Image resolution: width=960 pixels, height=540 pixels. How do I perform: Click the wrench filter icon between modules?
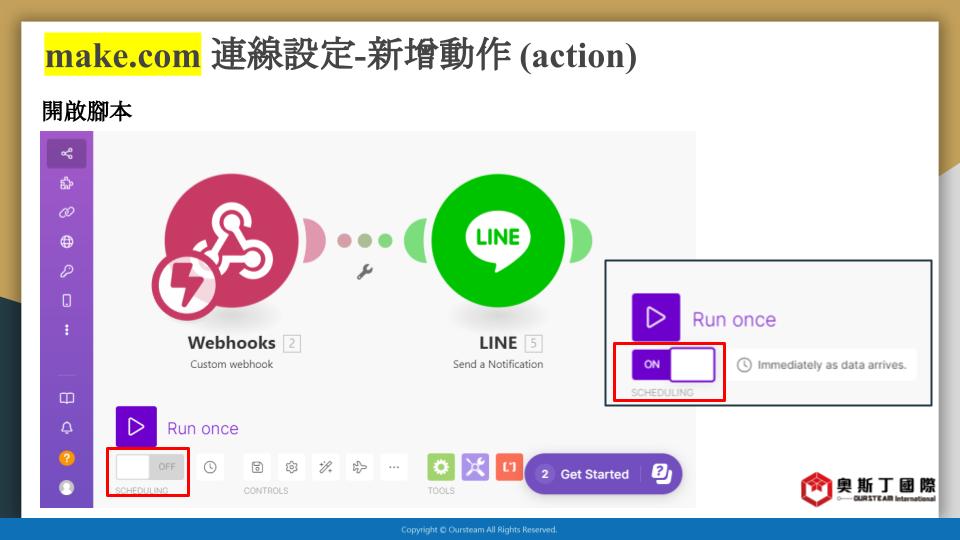tap(365, 271)
